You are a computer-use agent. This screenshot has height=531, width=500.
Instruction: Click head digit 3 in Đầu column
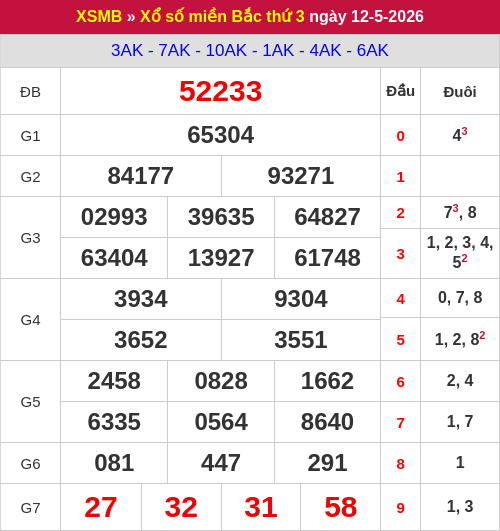click(x=400, y=254)
